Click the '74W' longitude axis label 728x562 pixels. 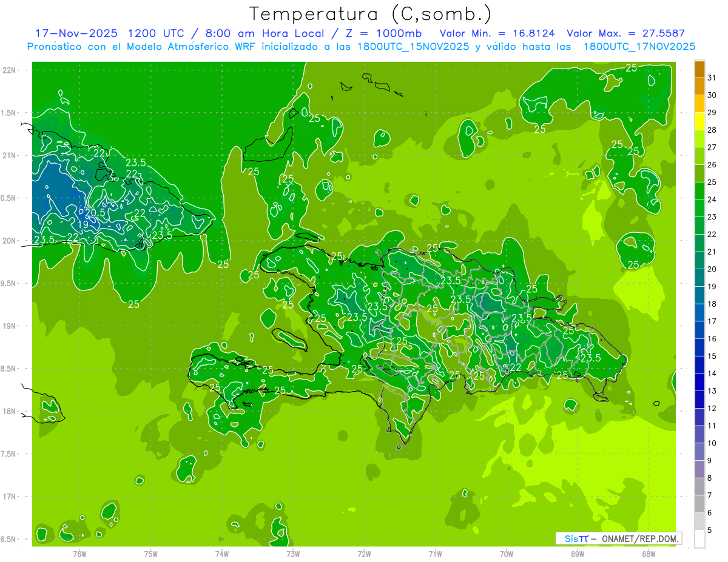(x=222, y=554)
